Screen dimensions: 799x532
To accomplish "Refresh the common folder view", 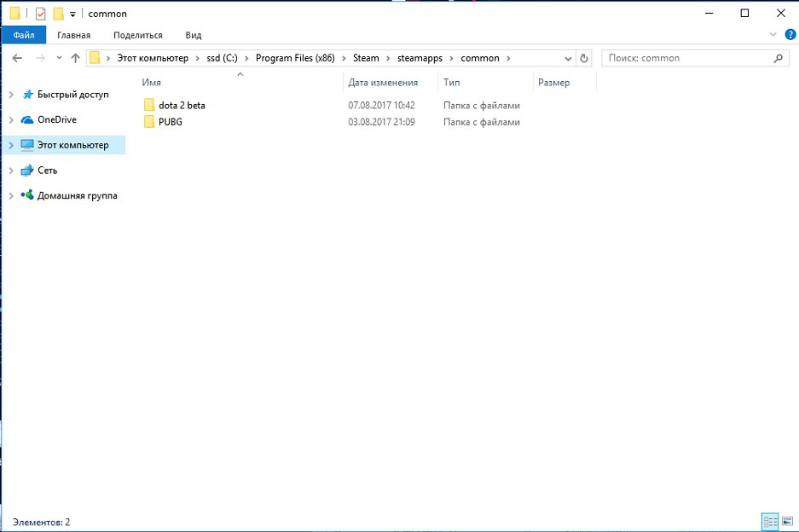I will point(584,59).
